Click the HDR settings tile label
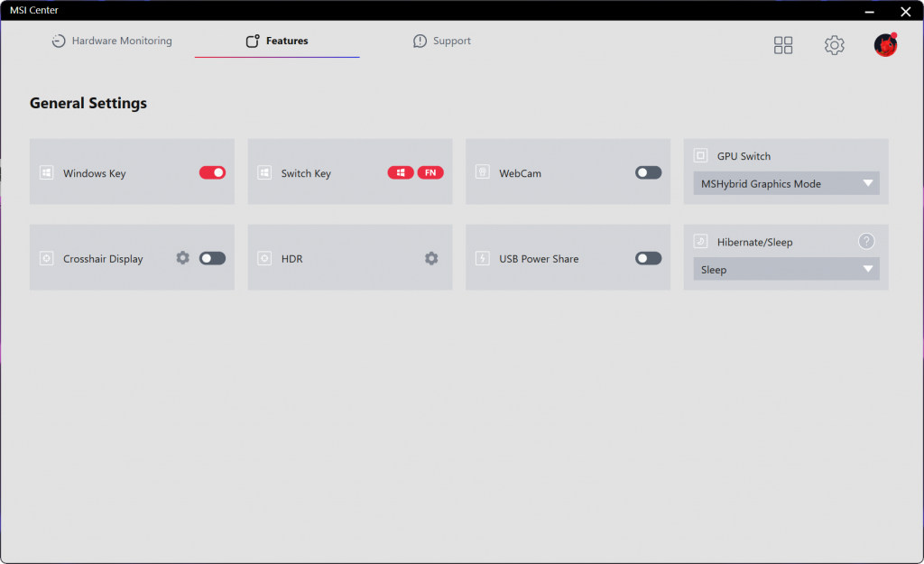Viewport: 924px width, 564px height. (x=291, y=259)
